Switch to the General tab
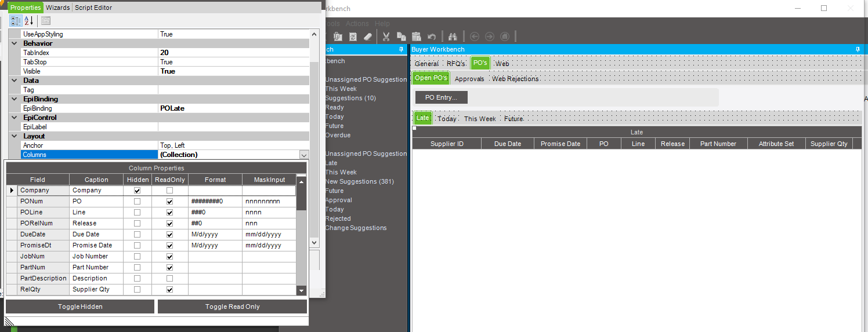The image size is (868, 332). [426, 64]
